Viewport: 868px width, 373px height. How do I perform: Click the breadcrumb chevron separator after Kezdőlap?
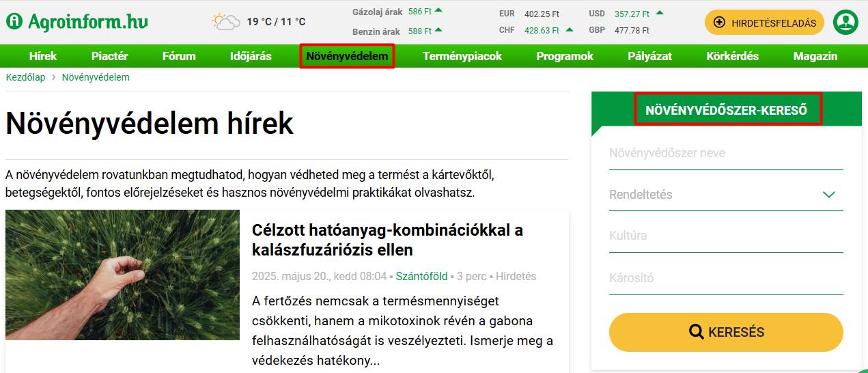[54, 77]
